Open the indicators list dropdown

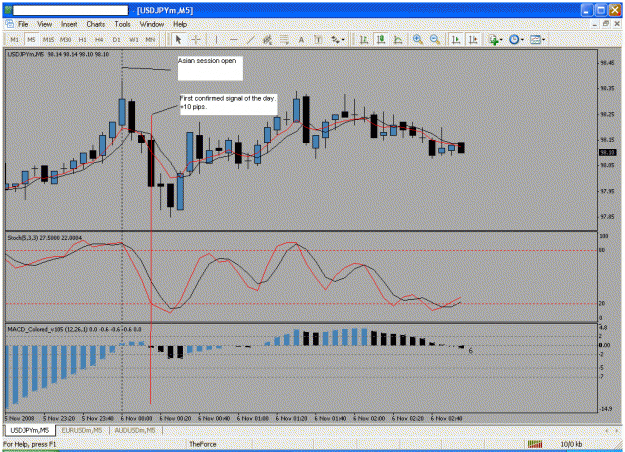coord(495,39)
